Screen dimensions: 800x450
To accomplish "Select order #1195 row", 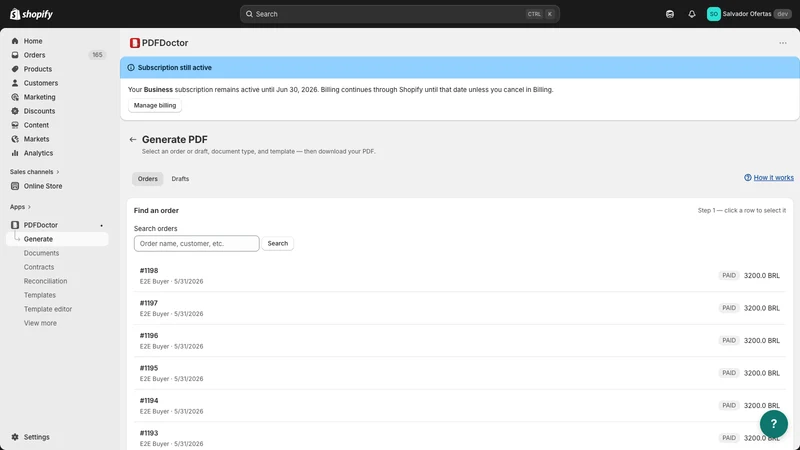I will (x=460, y=373).
